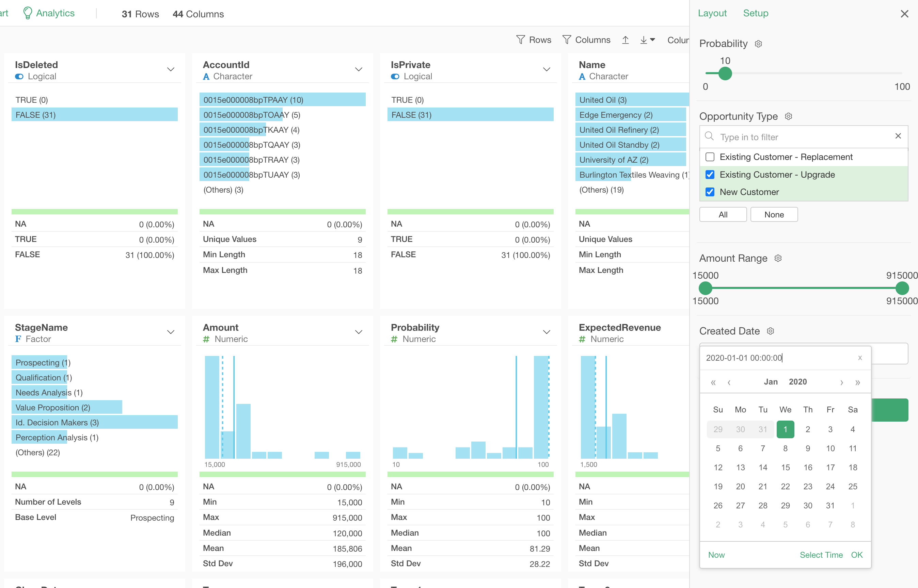The width and height of the screenshot is (918, 588).
Task: Open Opportunity Type gear settings
Action: coord(789,116)
